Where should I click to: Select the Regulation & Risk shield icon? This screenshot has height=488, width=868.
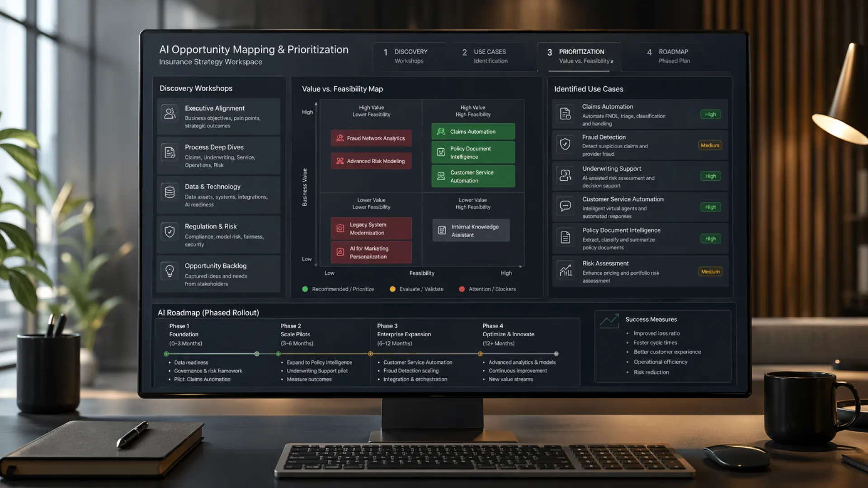[x=170, y=232]
